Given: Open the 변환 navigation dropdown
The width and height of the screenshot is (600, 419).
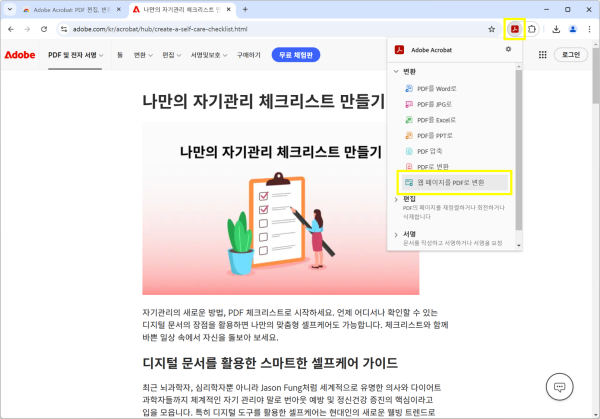Looking at the screenshot, I should [143, 55].
